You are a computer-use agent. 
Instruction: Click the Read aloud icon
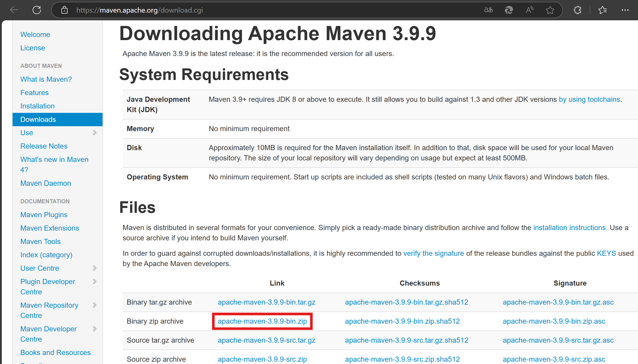pyautogui.click(x=530, y=10)
